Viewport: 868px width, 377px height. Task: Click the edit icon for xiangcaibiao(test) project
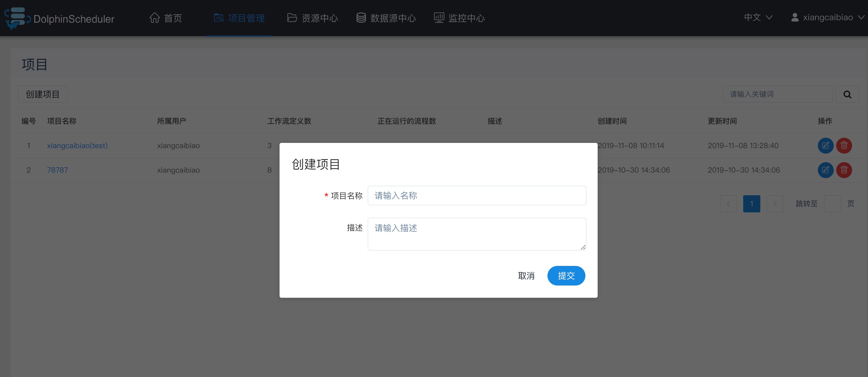825,145
